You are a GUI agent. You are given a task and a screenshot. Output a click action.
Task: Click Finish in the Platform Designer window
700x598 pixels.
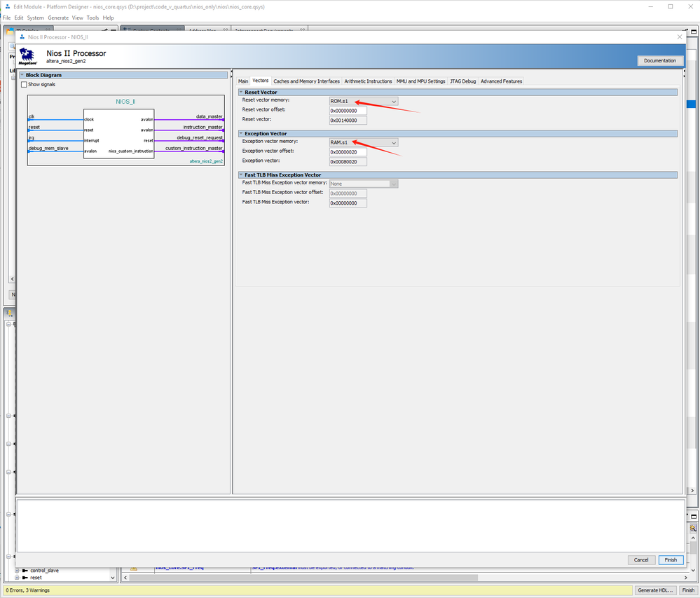(x=688, y=590)
